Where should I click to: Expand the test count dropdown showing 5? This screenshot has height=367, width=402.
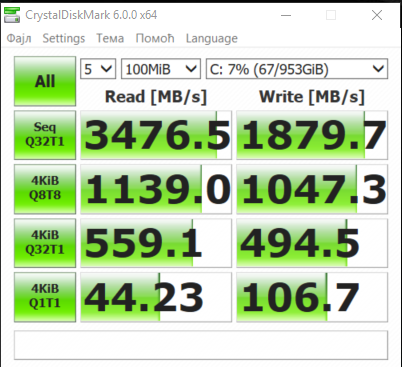(98, 69)
